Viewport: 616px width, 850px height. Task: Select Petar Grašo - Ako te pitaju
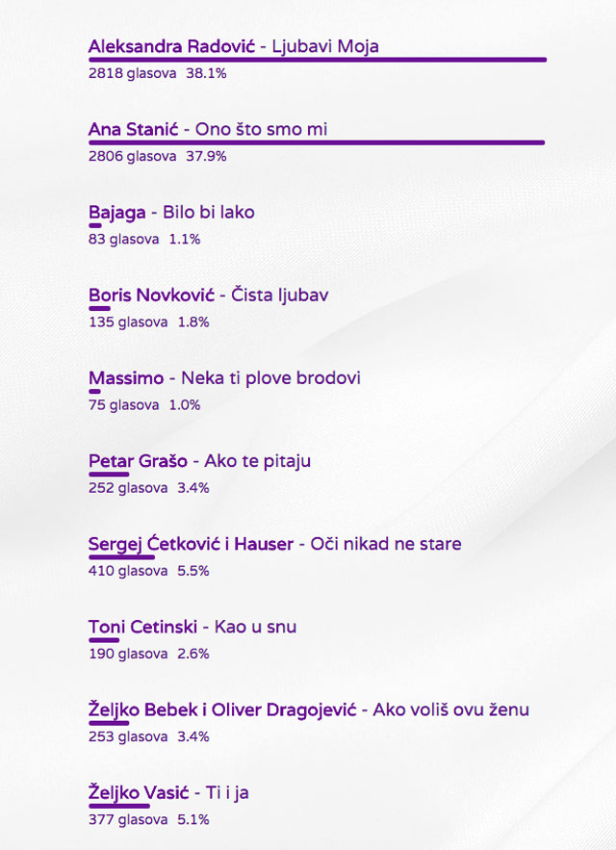(199, 461)
